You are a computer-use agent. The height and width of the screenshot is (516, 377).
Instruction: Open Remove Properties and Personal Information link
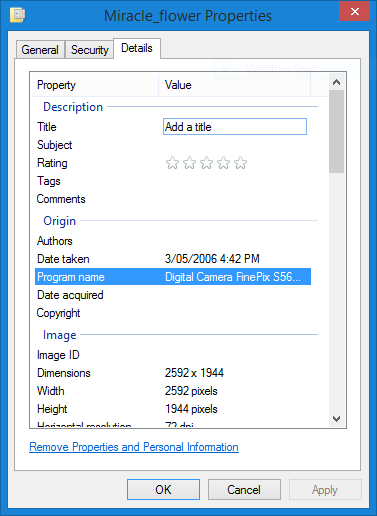pyautogui.click(x=134, y=447)
